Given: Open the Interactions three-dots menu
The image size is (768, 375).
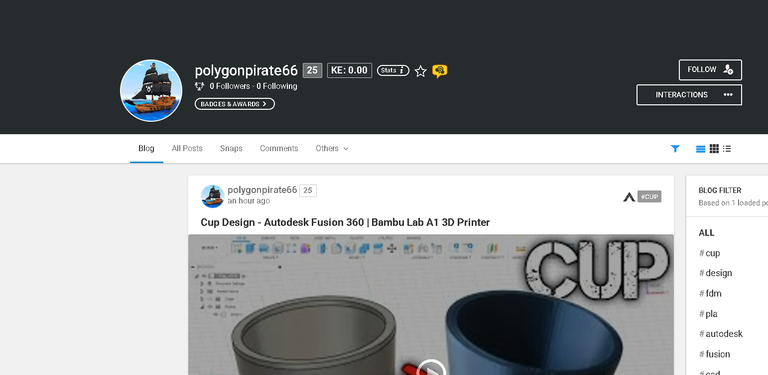Looking at the screenshot, I should (728, 95).
